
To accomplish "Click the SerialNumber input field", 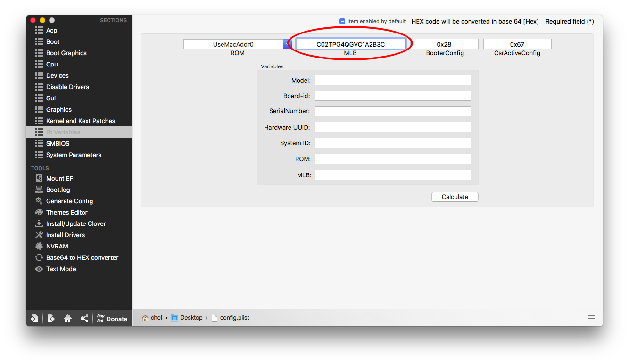I will coord(393,111).
